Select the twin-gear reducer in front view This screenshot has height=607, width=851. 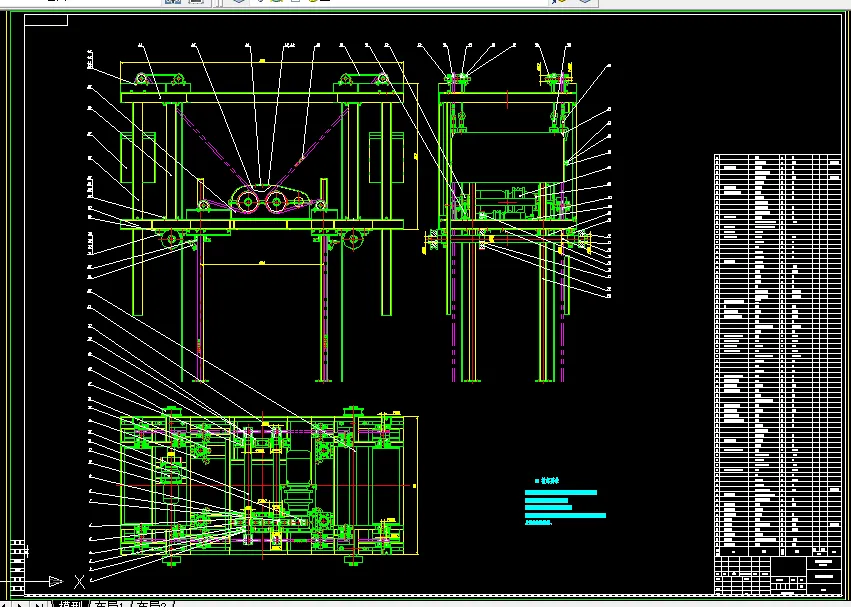click(x=269, y=200)
